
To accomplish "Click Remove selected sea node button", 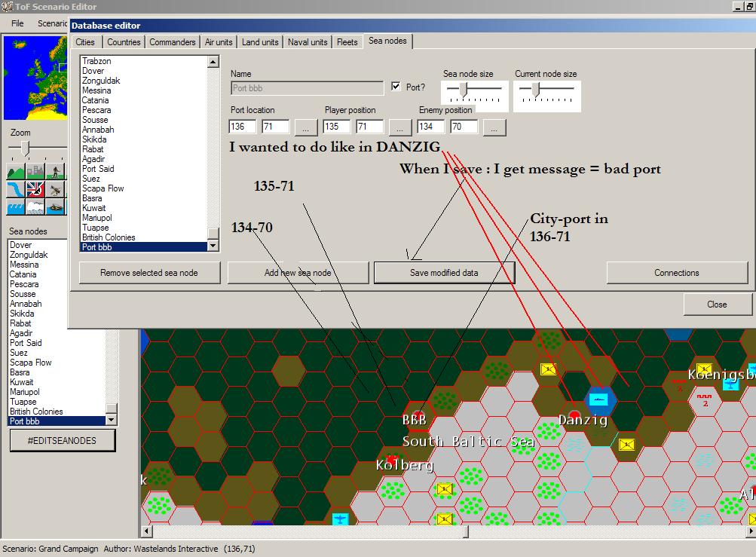I will [149, 273].
